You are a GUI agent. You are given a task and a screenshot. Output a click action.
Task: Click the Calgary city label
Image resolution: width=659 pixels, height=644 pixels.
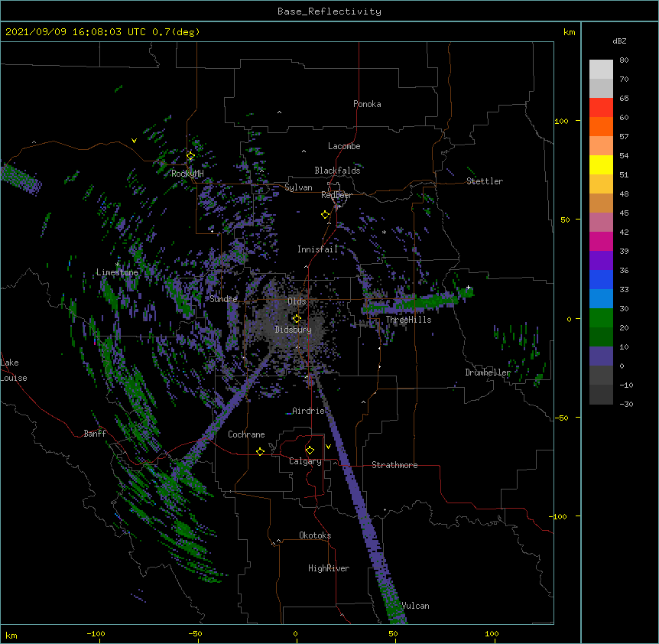tap(305, 461)
